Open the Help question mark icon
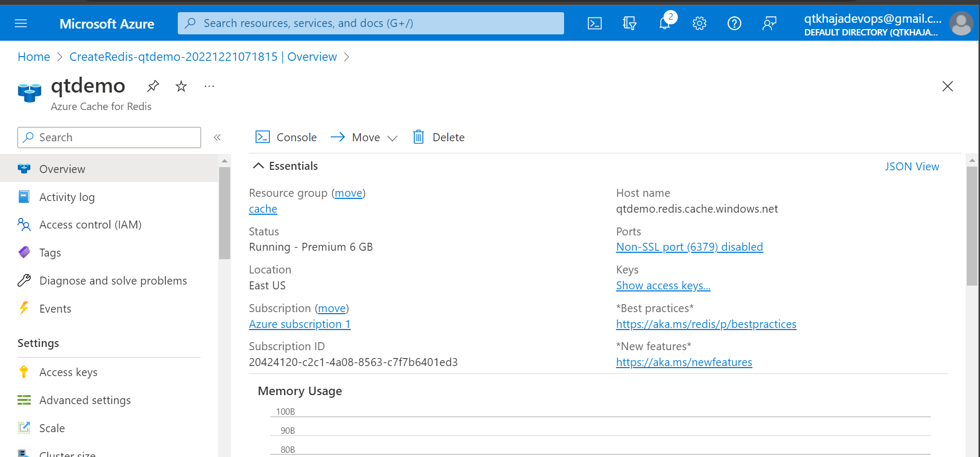 (x=734, y=23)
